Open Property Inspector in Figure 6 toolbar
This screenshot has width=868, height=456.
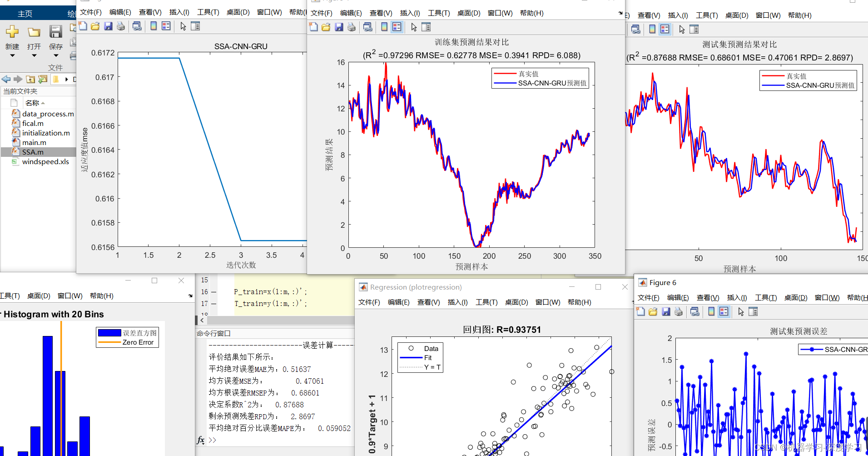(x=753, y=312)
